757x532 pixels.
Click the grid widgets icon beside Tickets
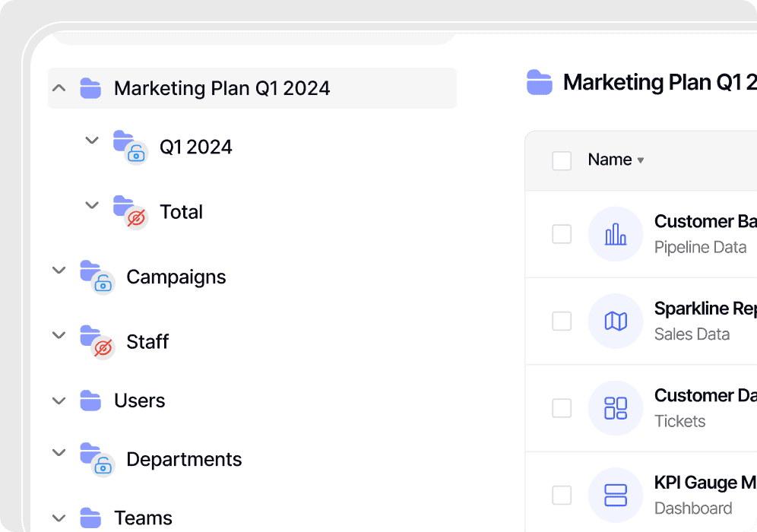click(x=616, y=408)
